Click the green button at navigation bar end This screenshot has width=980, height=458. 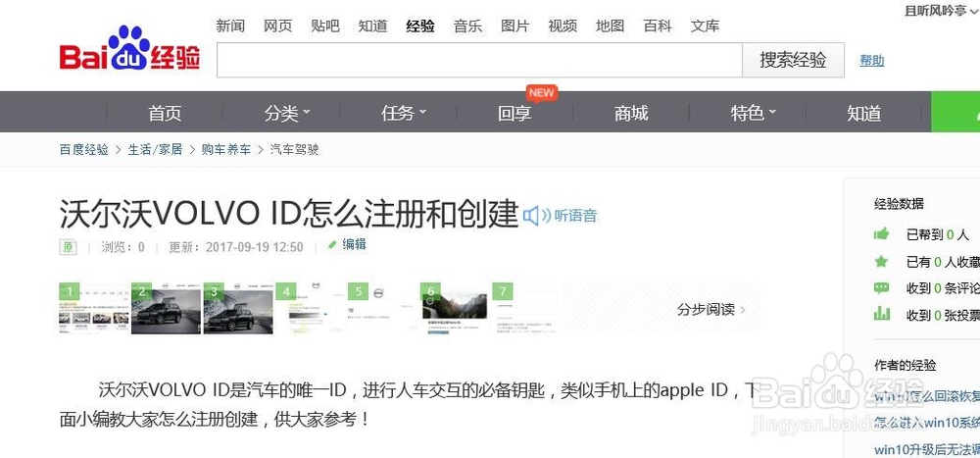click(x=955, y=112)
